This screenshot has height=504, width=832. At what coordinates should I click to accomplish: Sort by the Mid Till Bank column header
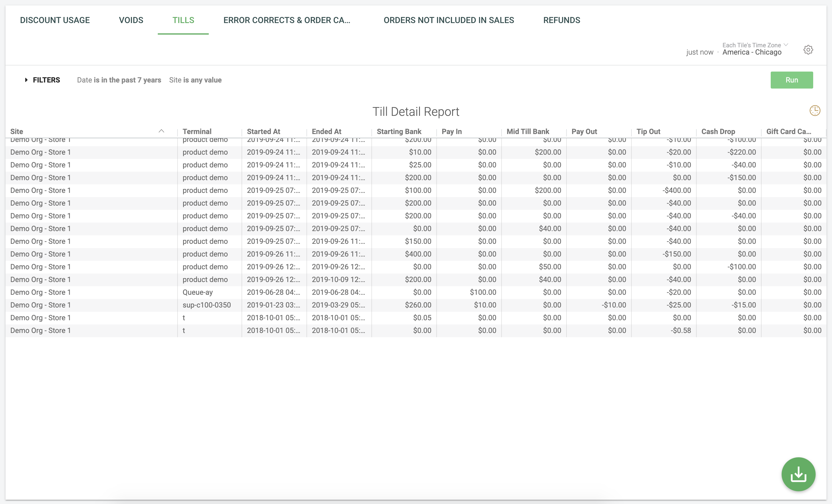528,131
